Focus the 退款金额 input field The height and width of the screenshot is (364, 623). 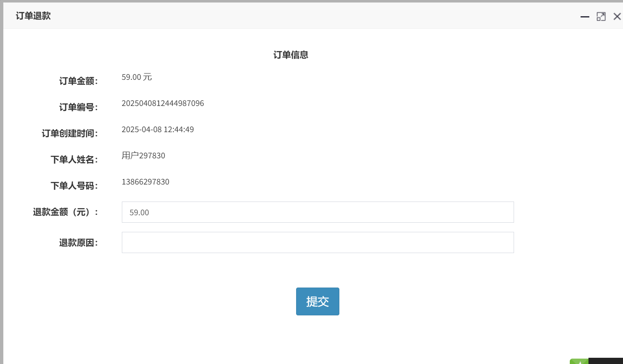[x=317, y=212]
